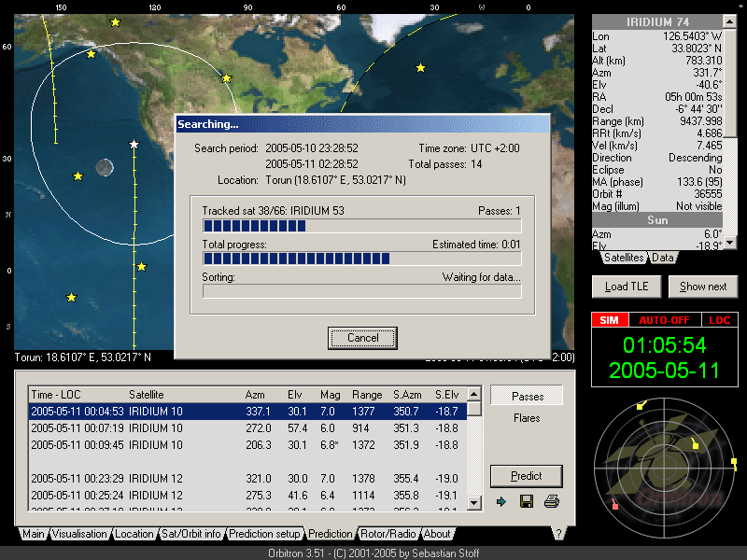
Task: Select the yellow star satellite near Greenland
Action: (420, 67)
